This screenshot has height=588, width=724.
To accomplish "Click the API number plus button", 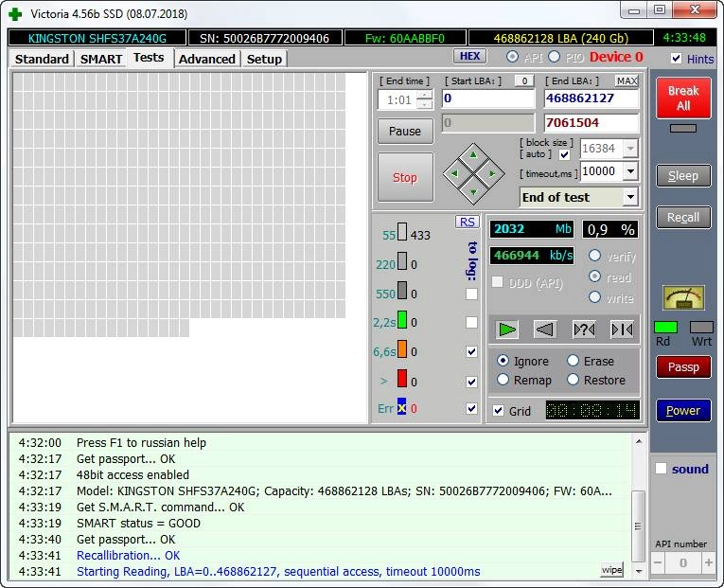I will 708,562.
